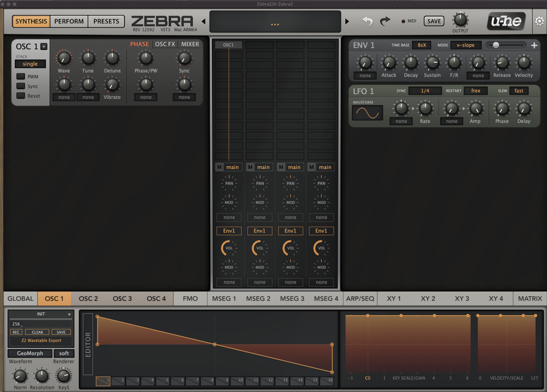Click the first channel Env1 source button

tap(229, 231)
